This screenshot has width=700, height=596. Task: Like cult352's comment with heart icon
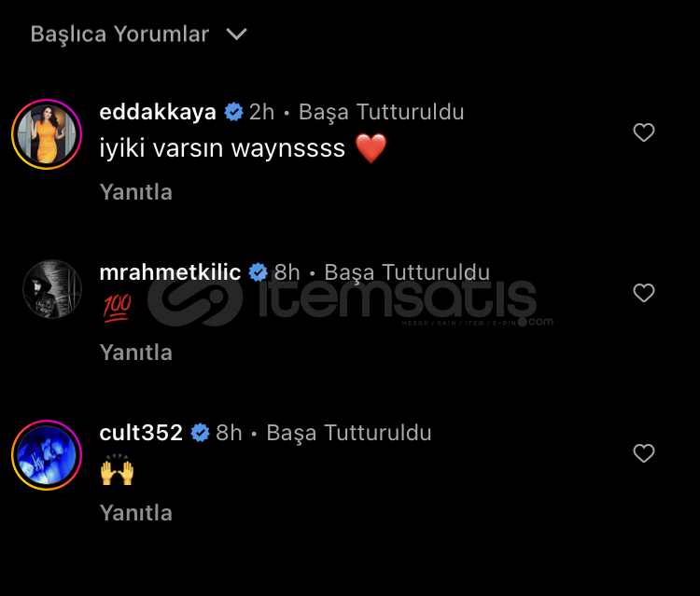[644, 453]
